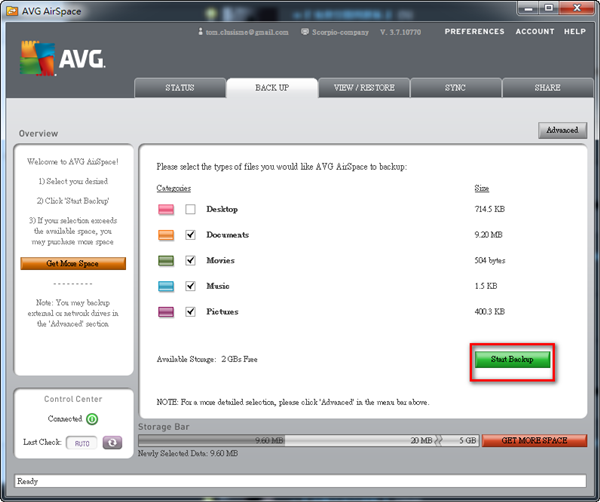Viewport: 600px width, 502px height.
Task: Click the Newly Selected Data 9.60 MB text
Action: click(x=188, y=453)
